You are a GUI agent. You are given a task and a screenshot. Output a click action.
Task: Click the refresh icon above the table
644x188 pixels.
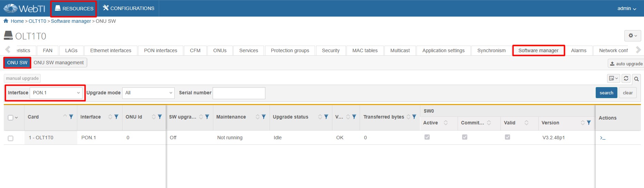click(x=626, y=78)
